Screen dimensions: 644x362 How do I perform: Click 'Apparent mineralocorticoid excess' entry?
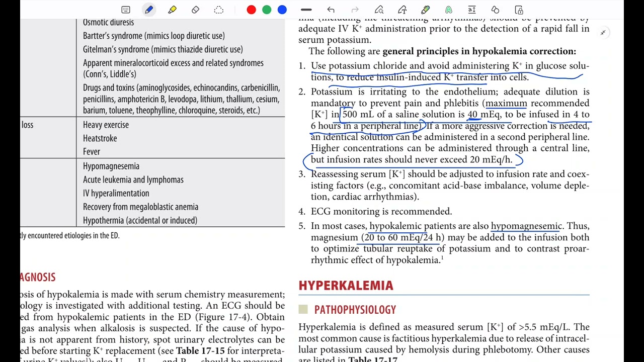173,68
